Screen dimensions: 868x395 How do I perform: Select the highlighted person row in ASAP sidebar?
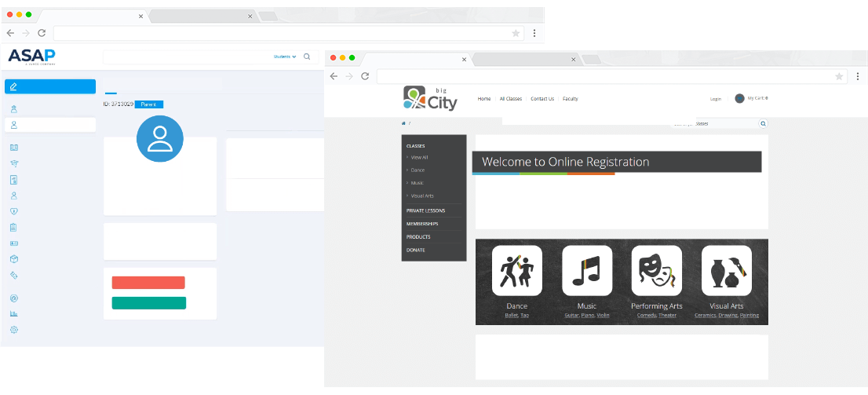(49, 125)
